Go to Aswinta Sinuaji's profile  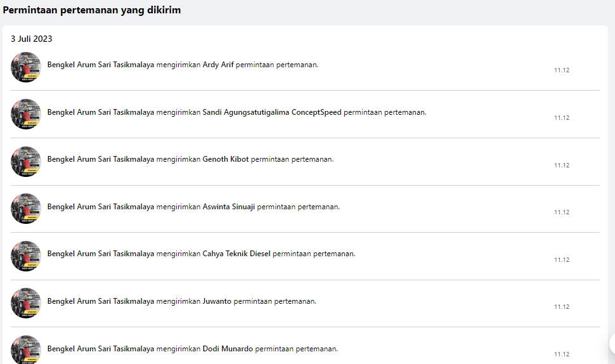click(228, 207)
